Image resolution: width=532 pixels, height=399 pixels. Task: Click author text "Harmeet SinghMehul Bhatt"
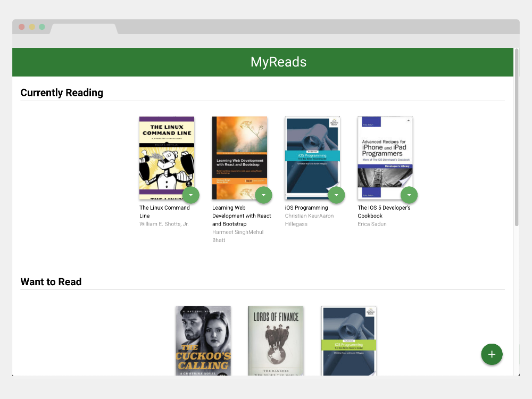point(238,236)
